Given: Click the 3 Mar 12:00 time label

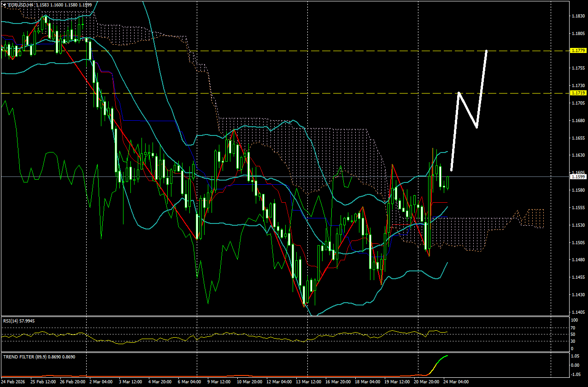Looking at the screenshot, I should point(131,382).
